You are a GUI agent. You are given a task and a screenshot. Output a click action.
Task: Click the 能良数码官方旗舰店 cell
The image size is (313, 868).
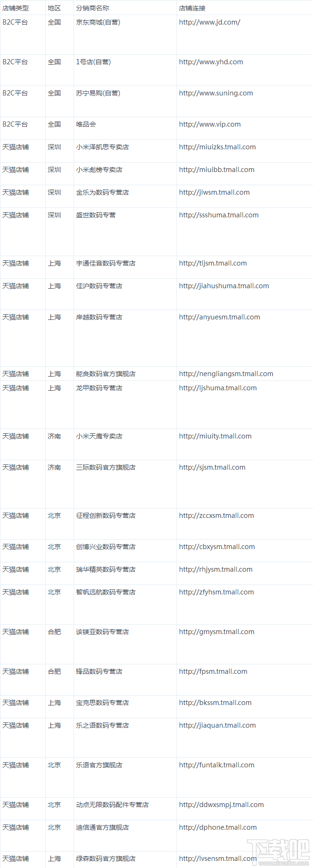tap(106, 374)
